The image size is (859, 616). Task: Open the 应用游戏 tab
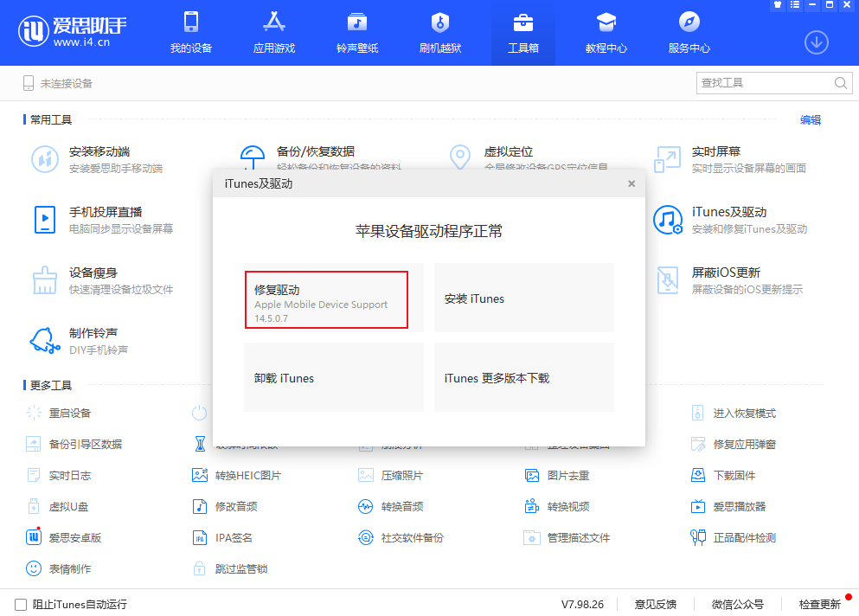tap(273, 33)
